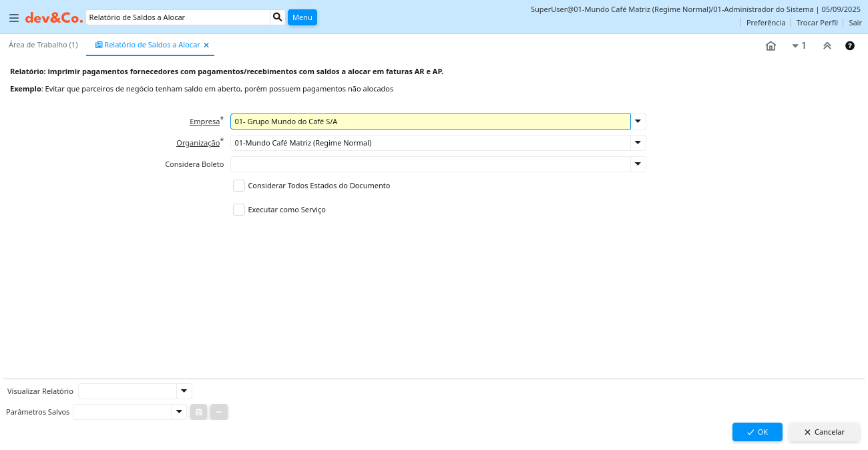Go to the home icon
868x450 pixels.
pyautogui.click(x=771, y=46)
